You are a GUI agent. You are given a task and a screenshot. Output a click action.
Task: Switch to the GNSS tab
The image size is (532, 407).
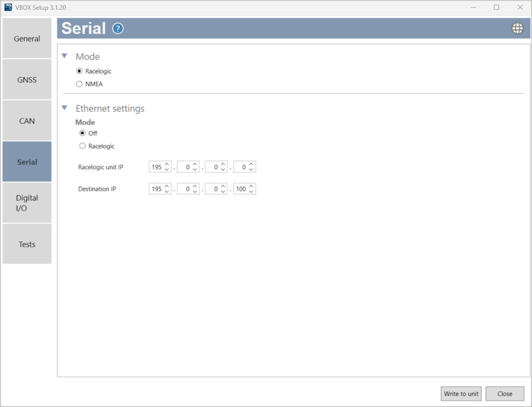(x=27, y=80)
